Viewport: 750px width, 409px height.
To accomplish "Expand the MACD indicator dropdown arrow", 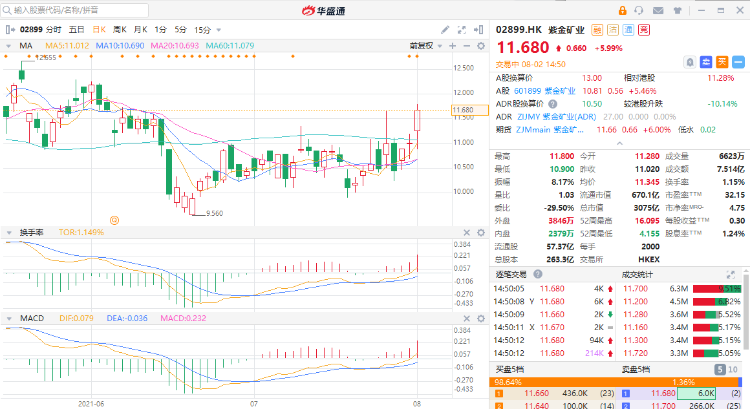I will coord(9,318).
